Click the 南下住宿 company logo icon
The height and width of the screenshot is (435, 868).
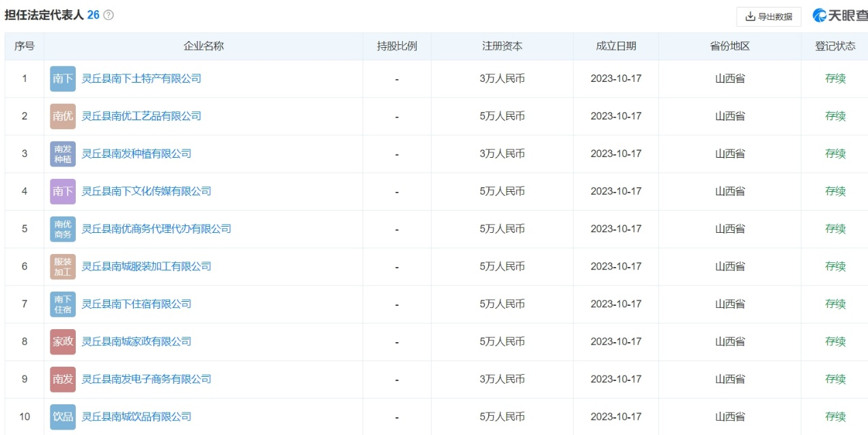coord(63,304)
